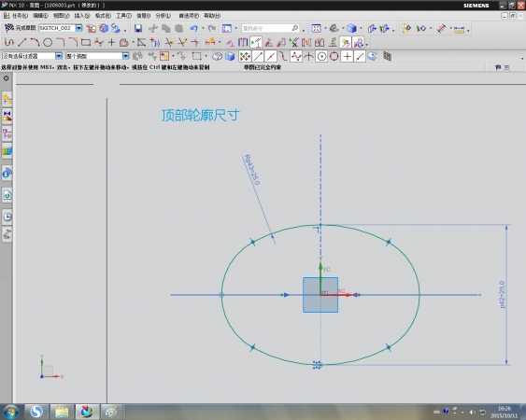Expand the window layout dropdown arrow

(x=235, y=29)
